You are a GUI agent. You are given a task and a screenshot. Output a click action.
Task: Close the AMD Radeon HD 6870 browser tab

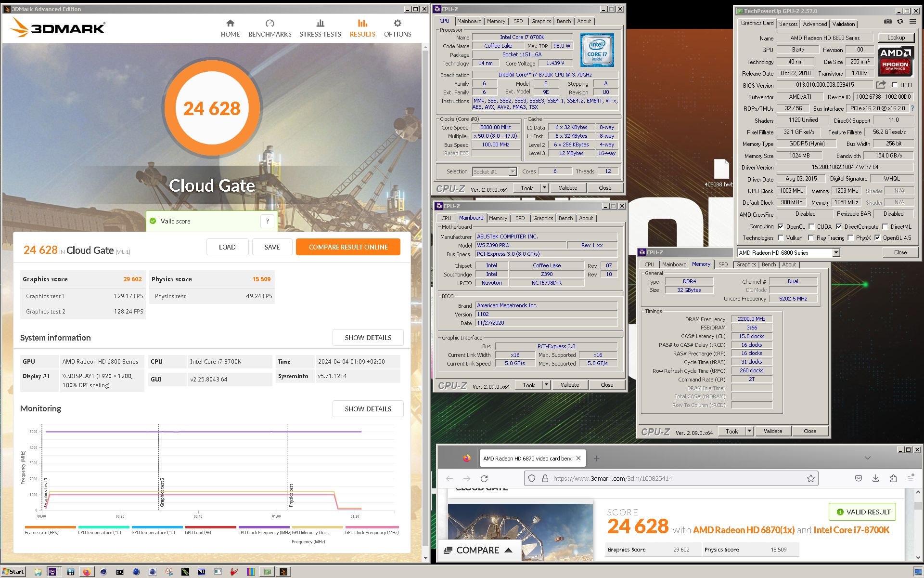[578, 459]
